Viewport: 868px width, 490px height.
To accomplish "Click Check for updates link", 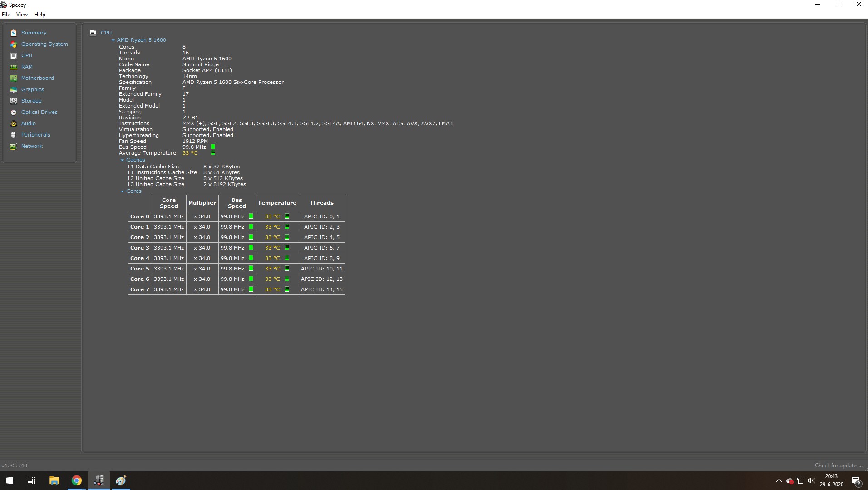I will [838, 465].
